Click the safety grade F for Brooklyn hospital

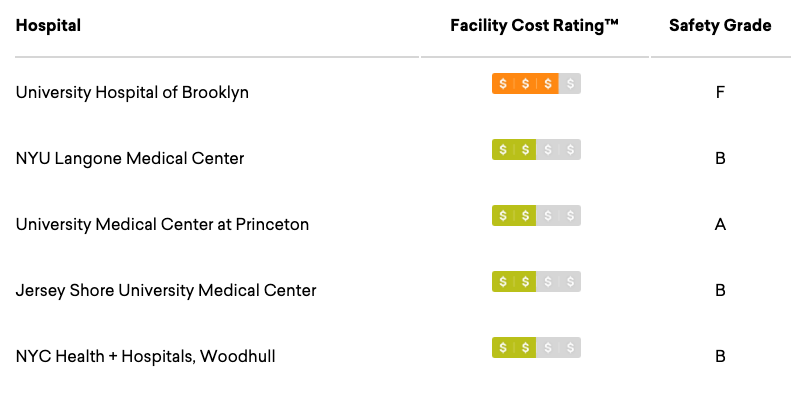[720, 93]
